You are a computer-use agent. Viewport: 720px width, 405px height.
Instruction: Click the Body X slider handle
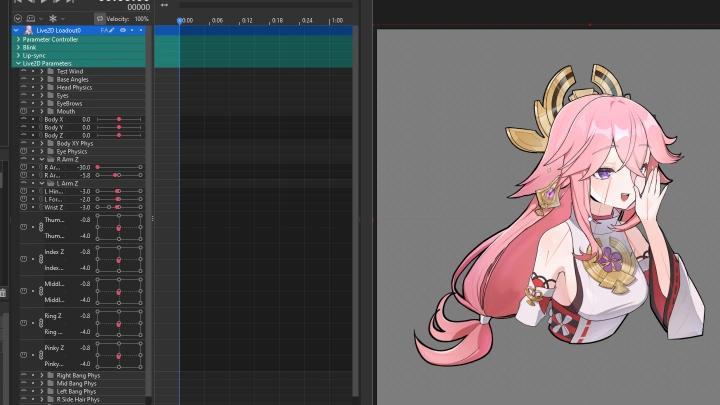[x=119, y=119]
